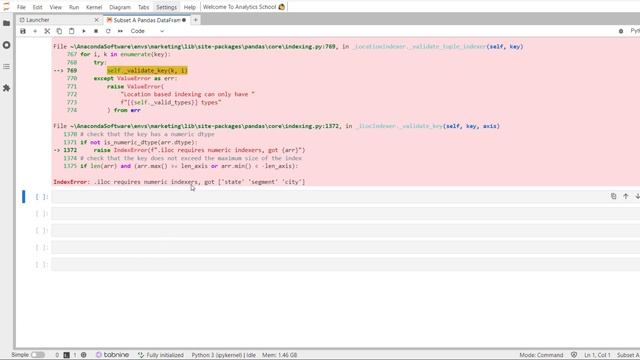
Task: Save the notebook with the disk icon
Action: click(23, 31)
